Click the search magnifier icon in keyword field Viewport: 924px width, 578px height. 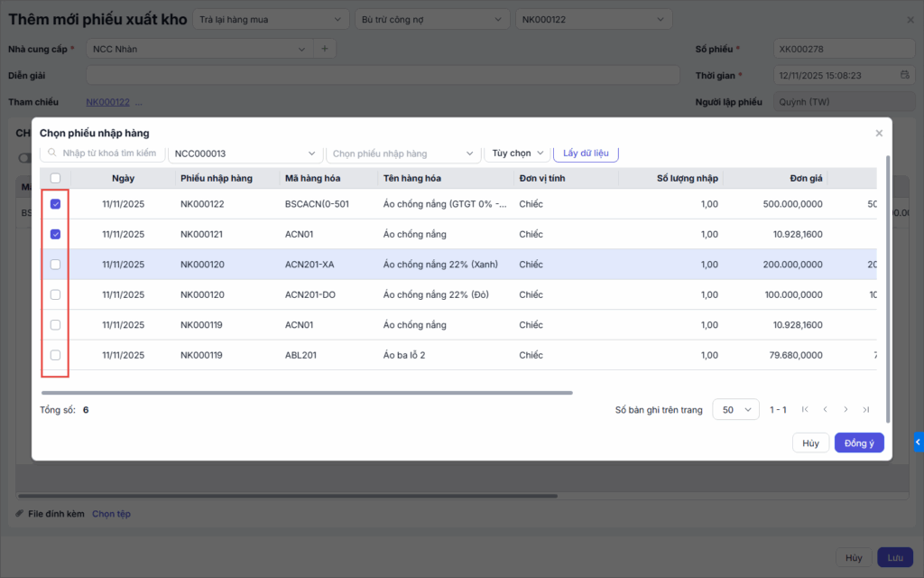pyautogui.click(x=53, y=154)
